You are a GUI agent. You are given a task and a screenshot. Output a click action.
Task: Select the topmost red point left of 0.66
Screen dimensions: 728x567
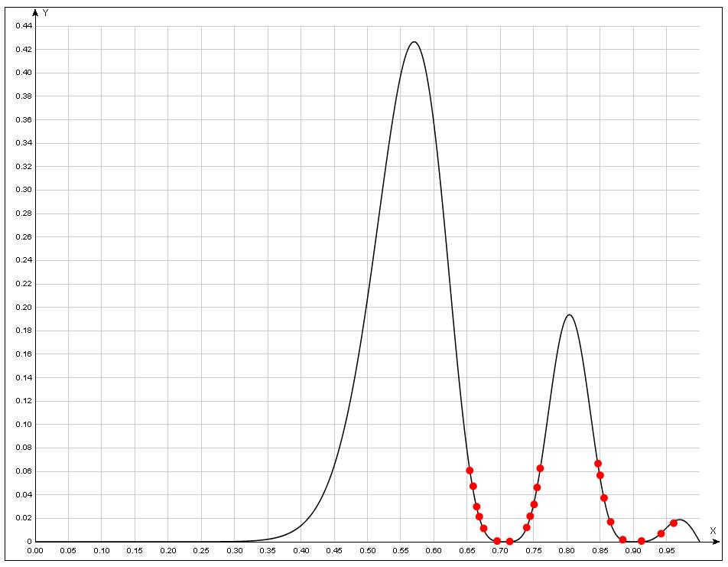click(x=470, y=471)
